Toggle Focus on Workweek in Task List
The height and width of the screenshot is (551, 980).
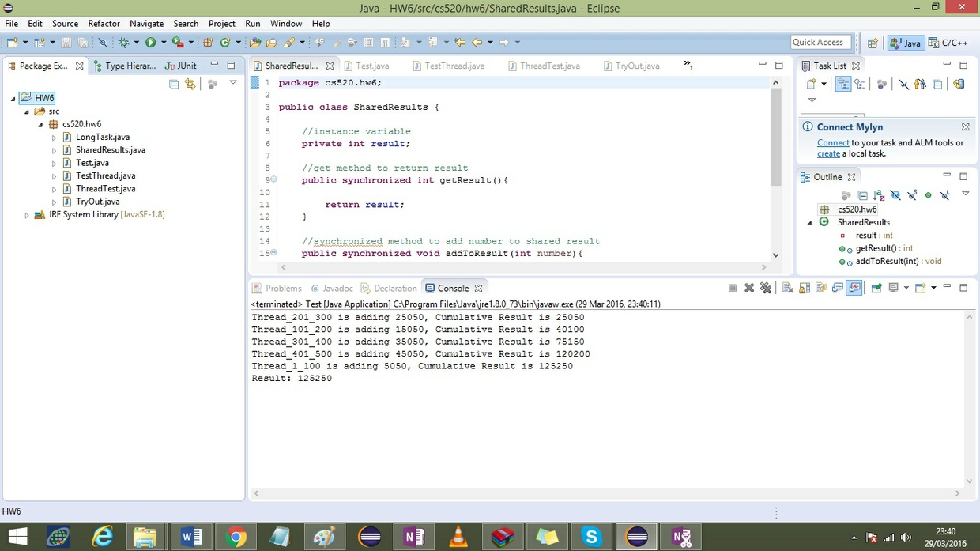882,84
